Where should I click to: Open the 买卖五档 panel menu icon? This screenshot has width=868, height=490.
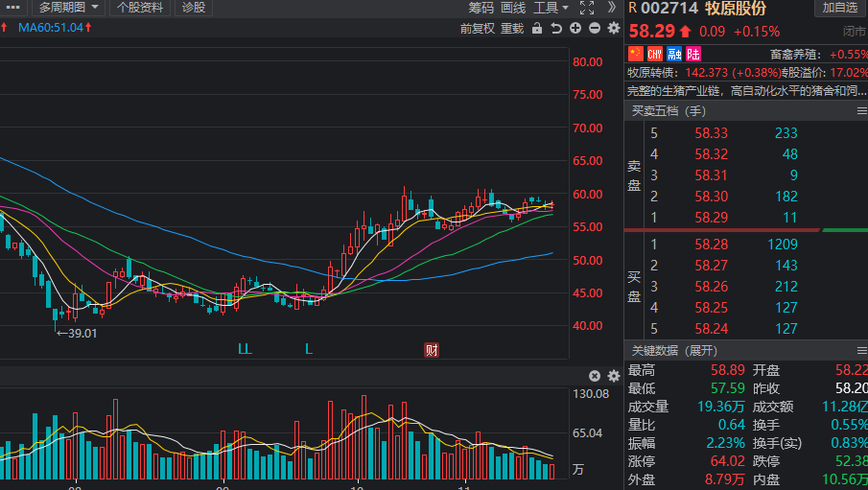(860, 111)
